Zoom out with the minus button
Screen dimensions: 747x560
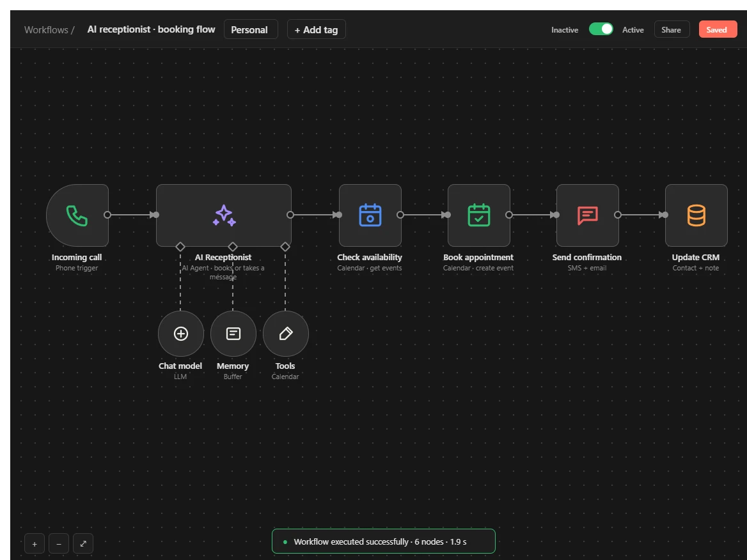(59, 544)
